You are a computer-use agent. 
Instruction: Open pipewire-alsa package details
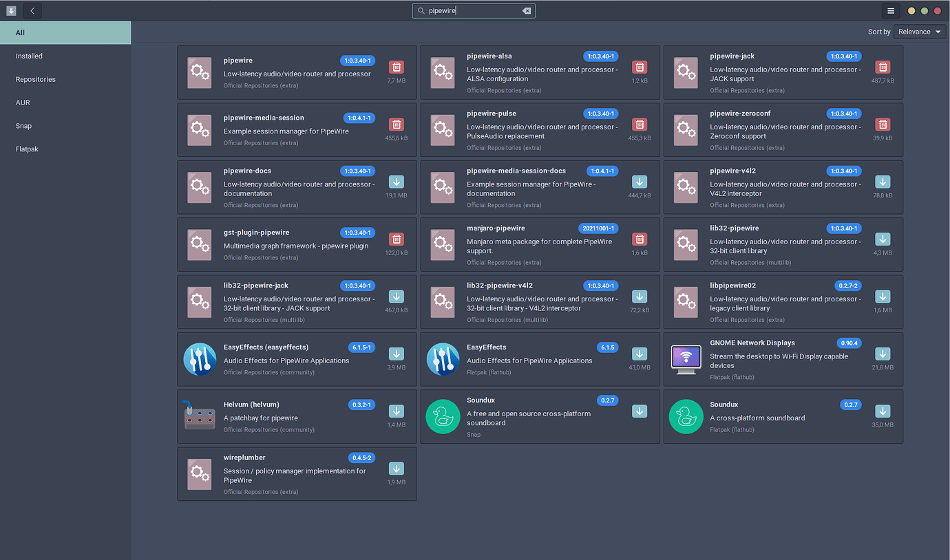489,56
